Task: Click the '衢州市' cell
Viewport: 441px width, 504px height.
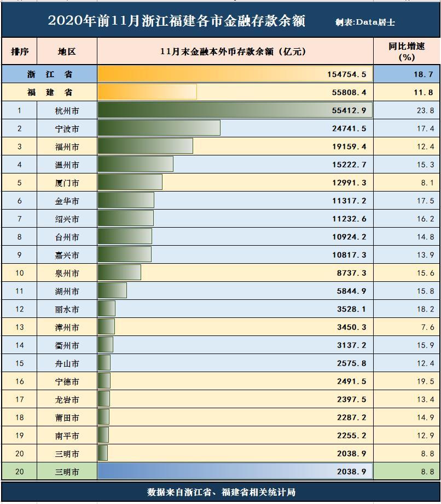Action: 67,345
